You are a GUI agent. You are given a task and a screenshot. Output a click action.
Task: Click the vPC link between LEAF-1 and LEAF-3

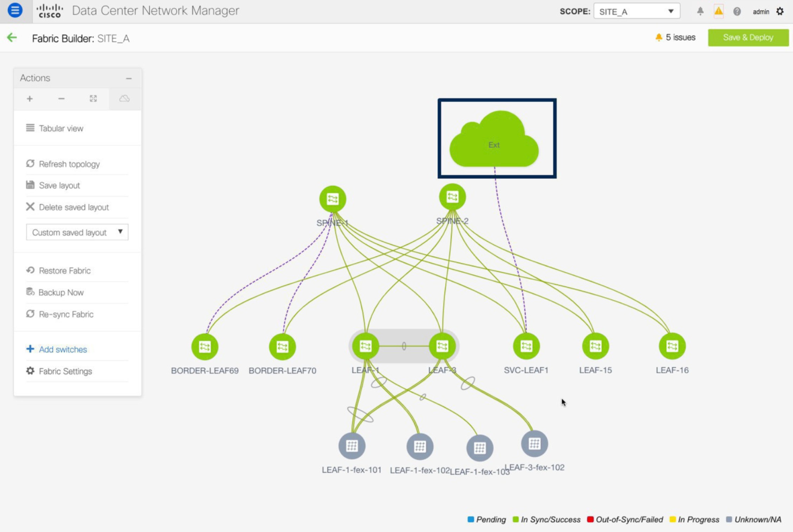[x=404, y=346]
